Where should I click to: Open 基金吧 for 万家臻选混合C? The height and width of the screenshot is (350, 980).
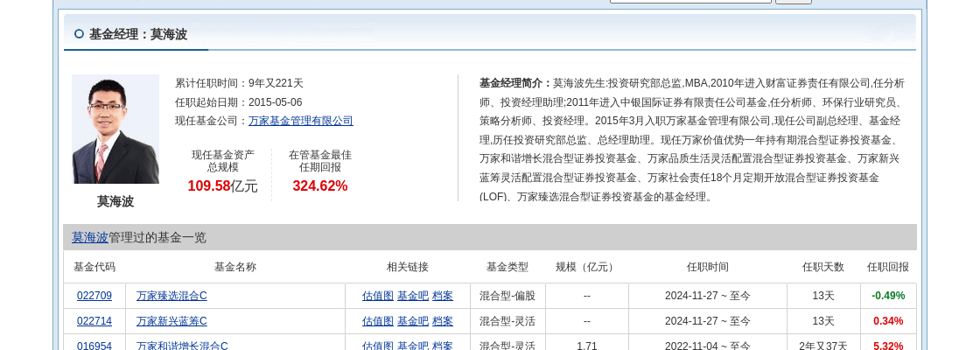[413, 296]
